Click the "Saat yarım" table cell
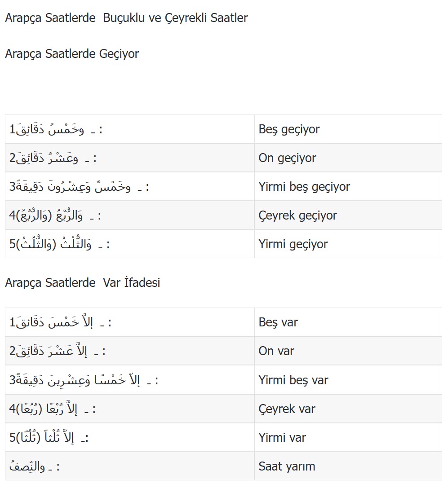 click(x=287, y=466)
